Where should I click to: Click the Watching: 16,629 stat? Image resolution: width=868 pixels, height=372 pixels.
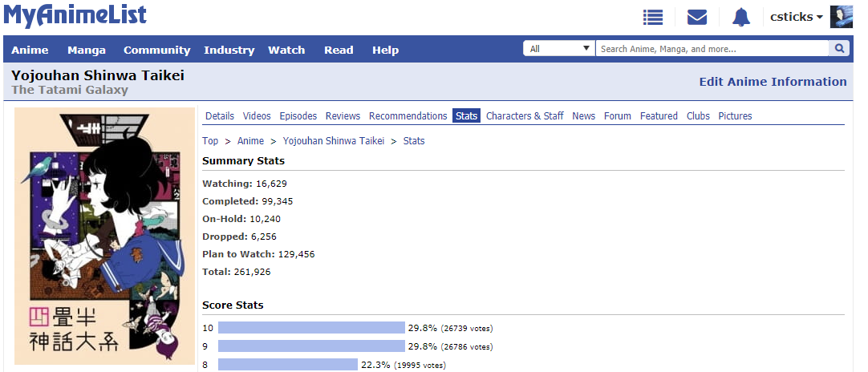pyautogui.click(x=245, y=184)
